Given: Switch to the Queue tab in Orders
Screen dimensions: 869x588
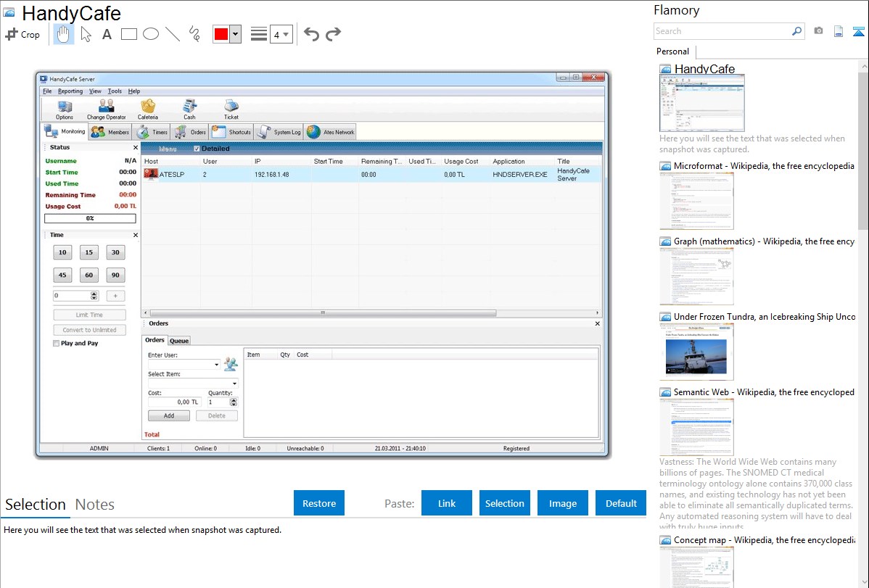Looking at the screenshot, I should 179,341.
